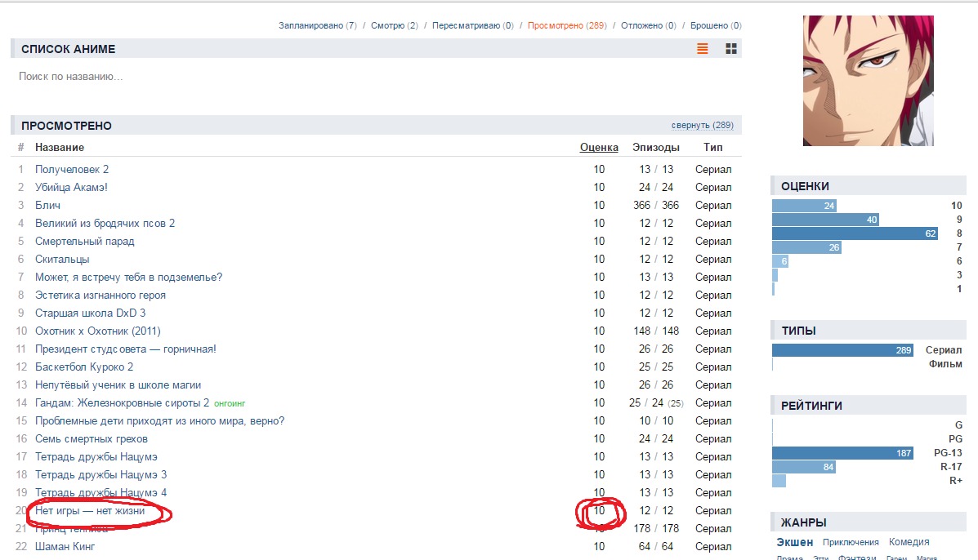Sort list by Оценка column
The height and width of the screenshot is (560, 978).
point(599,148)
